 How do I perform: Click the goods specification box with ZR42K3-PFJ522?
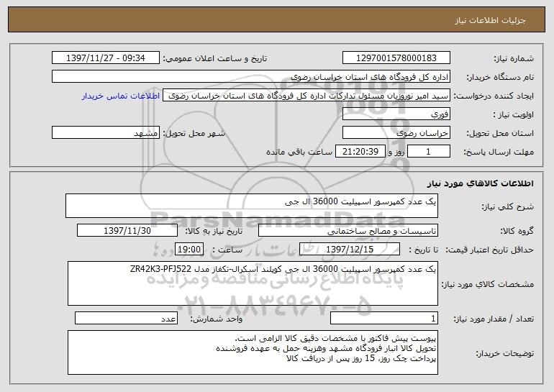click(x=253, y=283)
